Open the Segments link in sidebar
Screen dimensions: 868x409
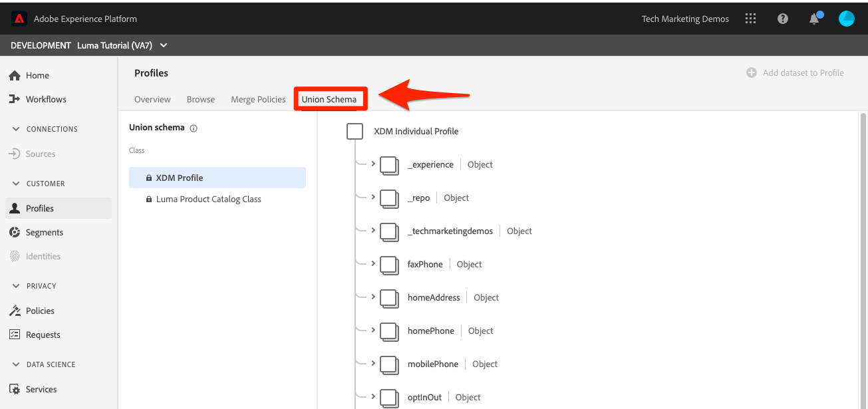tap(45, 232)
